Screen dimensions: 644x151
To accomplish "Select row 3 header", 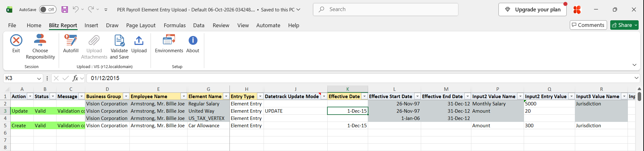I will point(5,111).
